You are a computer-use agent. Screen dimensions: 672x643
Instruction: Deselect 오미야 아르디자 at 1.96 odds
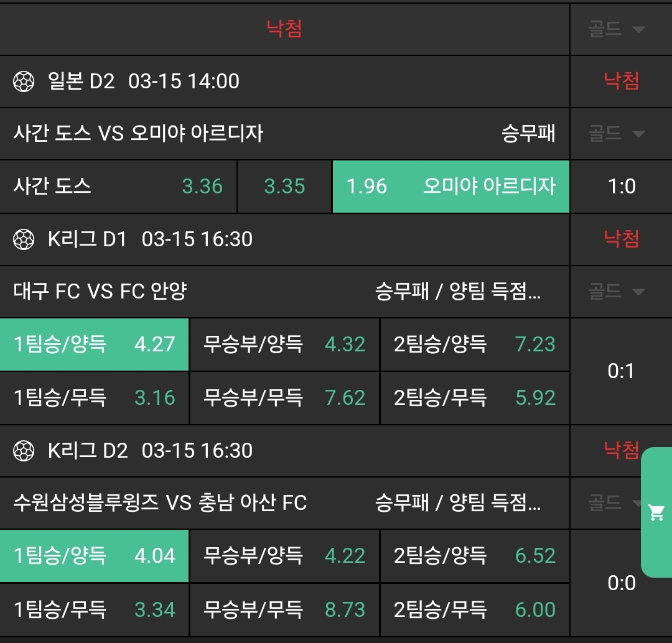[x=450, y=187]
